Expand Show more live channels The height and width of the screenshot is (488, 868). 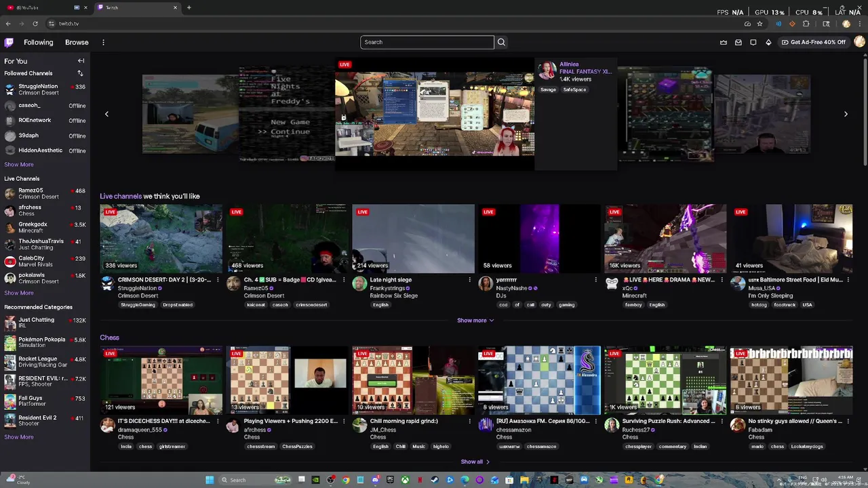(x=475, y=321)
